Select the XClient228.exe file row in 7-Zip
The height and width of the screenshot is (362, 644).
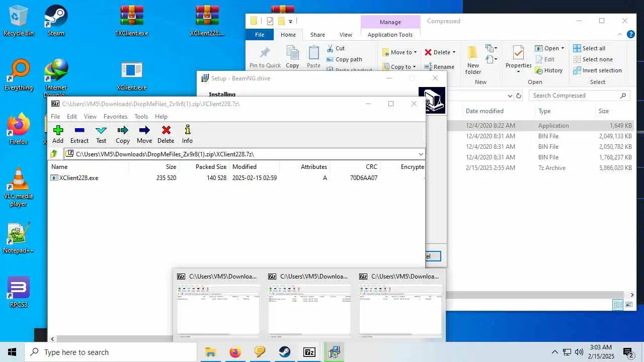(236, 177)
